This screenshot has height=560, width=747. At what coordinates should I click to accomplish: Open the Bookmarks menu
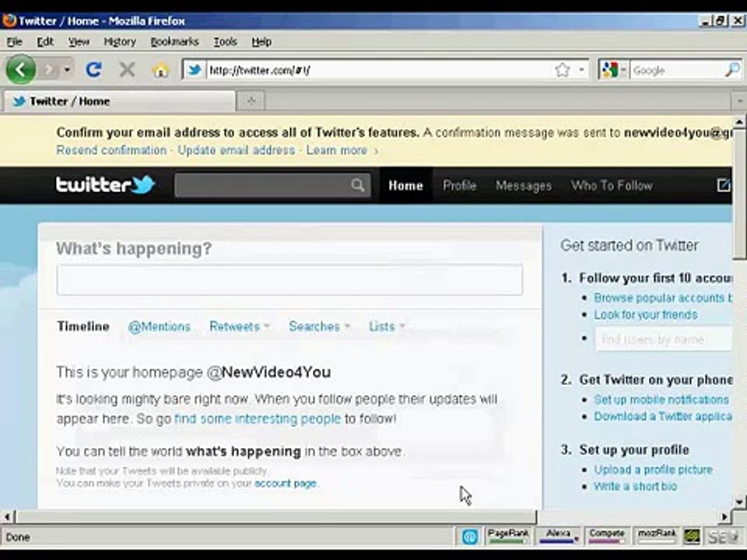tap(174, 42)
